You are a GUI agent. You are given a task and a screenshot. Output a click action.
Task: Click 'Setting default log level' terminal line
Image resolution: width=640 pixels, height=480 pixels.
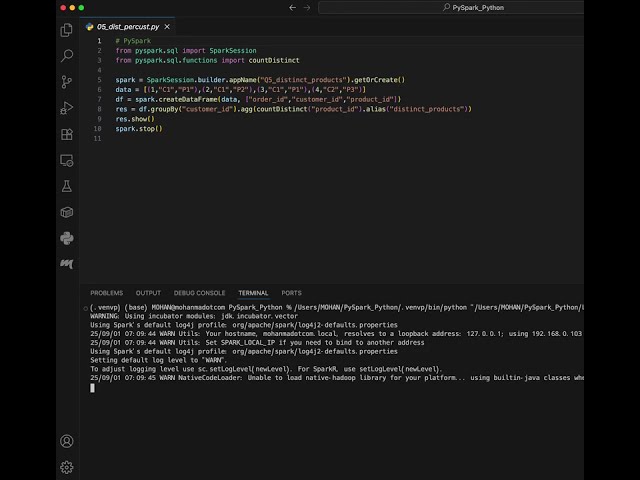pos(158,360)
